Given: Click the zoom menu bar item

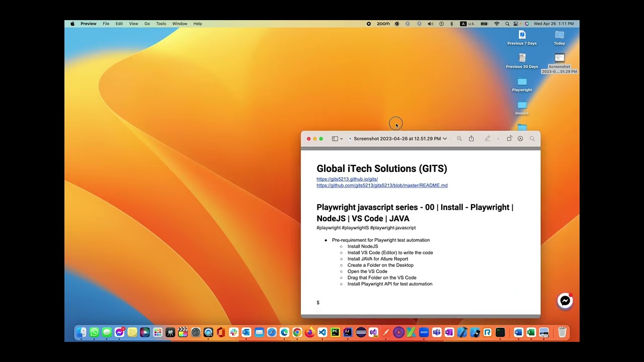Looking at the screenshot, I should 383,24.
